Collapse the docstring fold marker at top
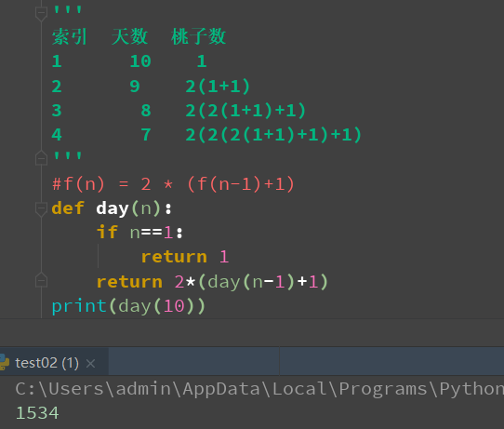 click(x=41, y=13)
